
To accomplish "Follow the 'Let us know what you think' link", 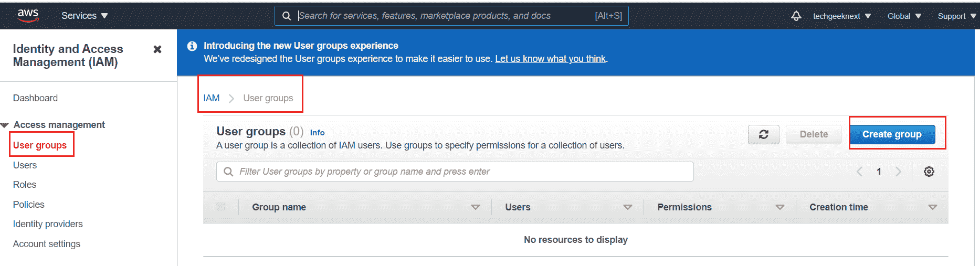I will pos(550,59).
